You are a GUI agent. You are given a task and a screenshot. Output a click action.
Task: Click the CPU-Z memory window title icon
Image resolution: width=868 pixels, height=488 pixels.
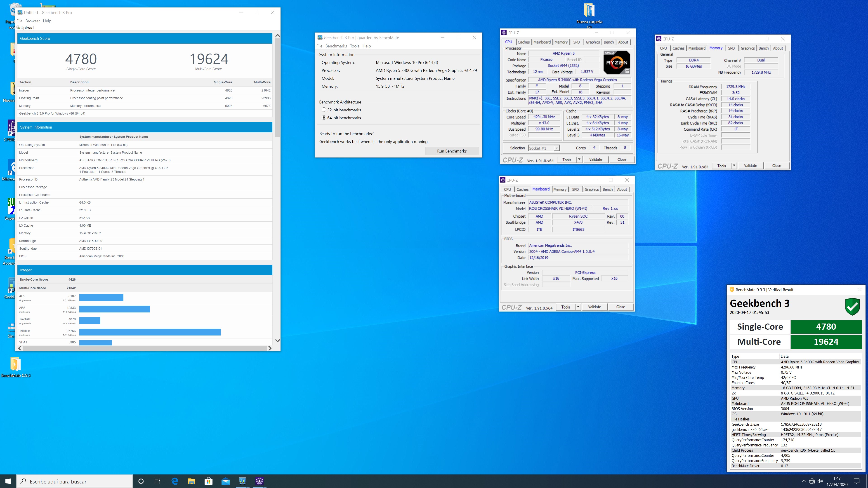(x=659, y=39)
